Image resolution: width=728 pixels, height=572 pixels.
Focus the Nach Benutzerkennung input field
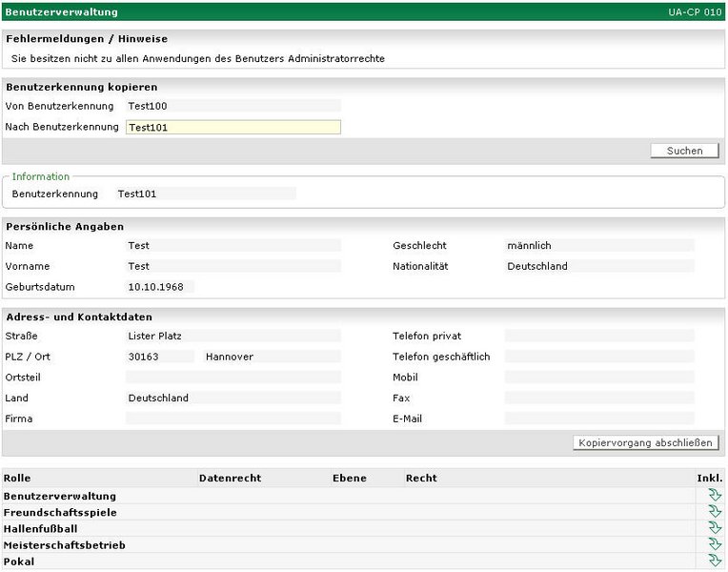coord(233,127)
